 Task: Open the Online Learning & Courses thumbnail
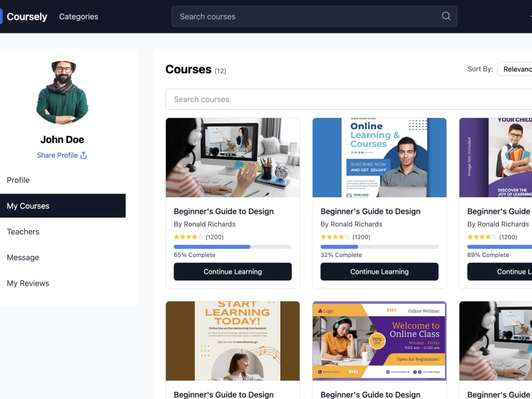379,157
